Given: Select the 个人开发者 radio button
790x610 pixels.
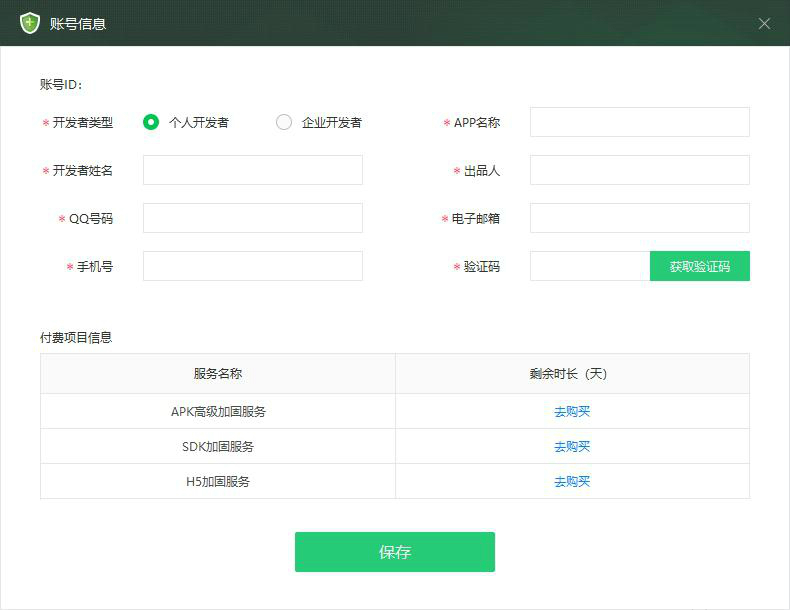Looking at the screenshot, I should pyautogui.click(x=151, y=122).
